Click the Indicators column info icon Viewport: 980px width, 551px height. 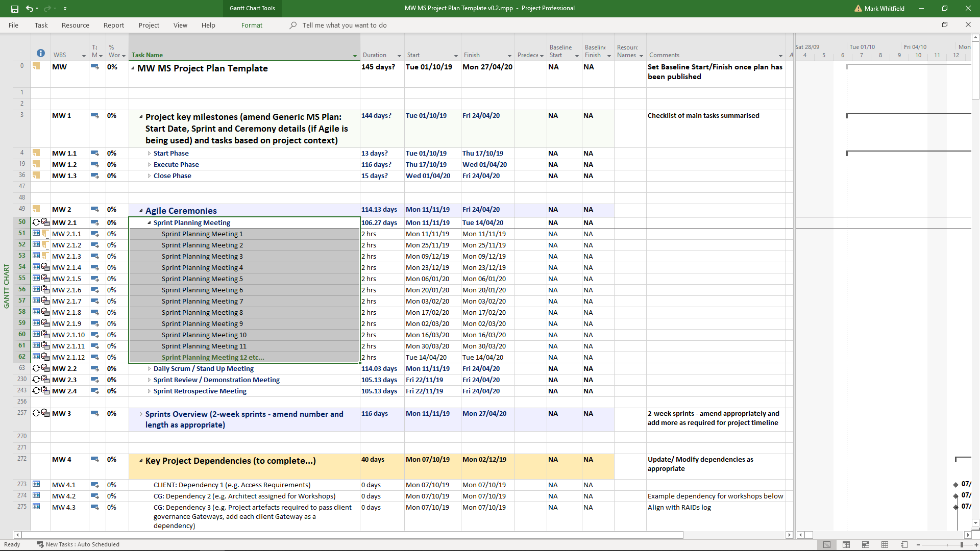point(41,53)
